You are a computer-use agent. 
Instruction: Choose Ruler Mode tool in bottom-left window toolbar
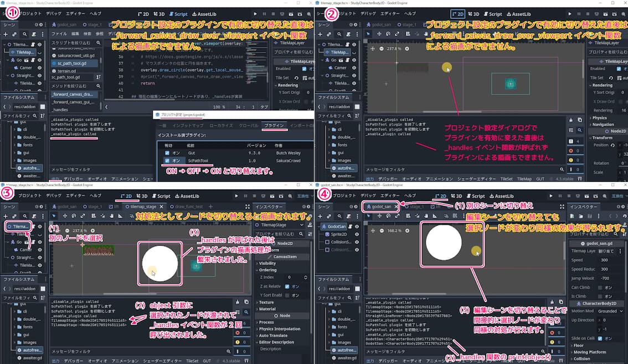(121, 216)
